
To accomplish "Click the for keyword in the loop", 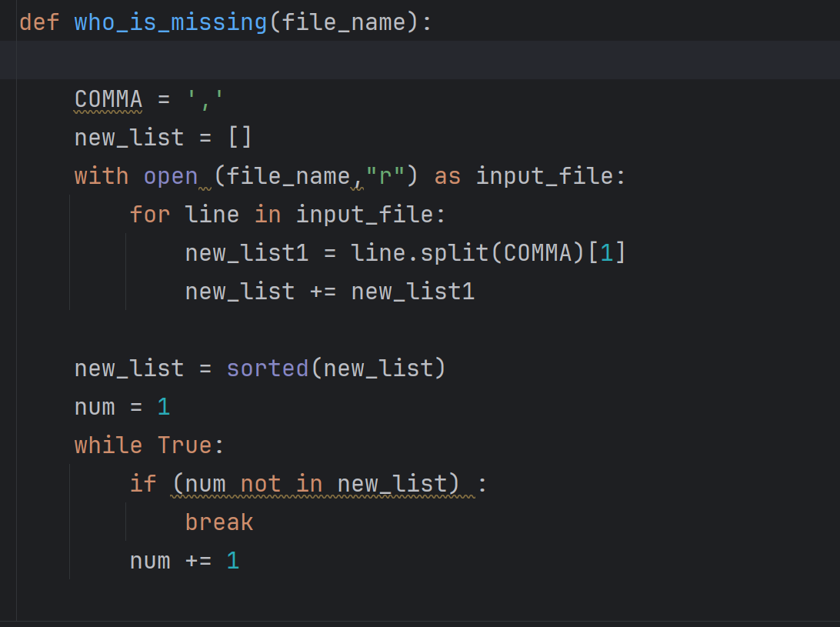I will pos(150,214).
